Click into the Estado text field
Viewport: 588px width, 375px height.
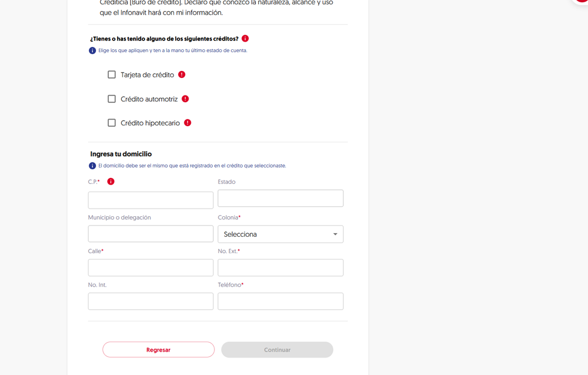[x=281, y=199]
